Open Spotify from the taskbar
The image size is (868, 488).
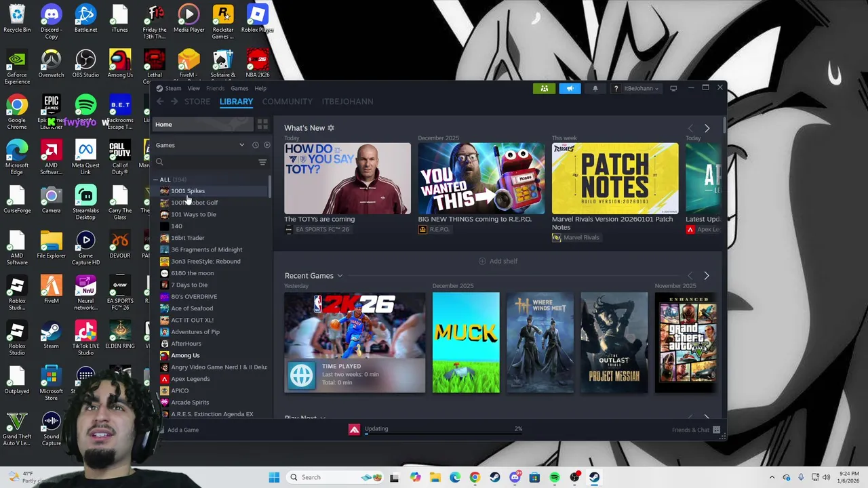(555, 477)
